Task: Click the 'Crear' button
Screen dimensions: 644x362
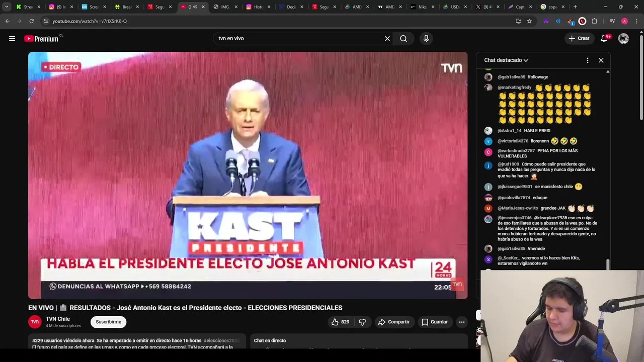Action: point(579,38)
